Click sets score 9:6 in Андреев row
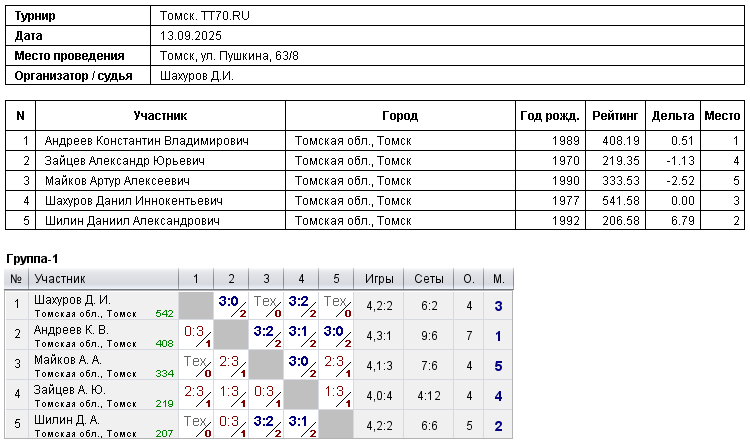 (429, 336)
